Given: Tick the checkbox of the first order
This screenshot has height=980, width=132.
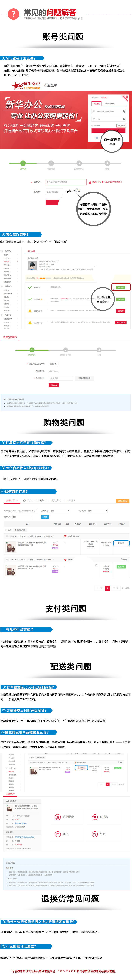Looking at the screenshot, I should pyautogui.click(x=8, y=536).
